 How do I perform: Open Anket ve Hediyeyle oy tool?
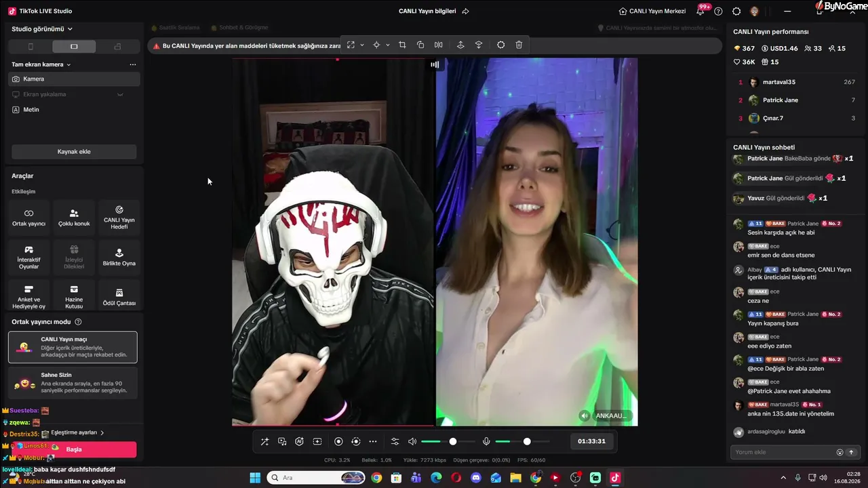pos(28,297)
